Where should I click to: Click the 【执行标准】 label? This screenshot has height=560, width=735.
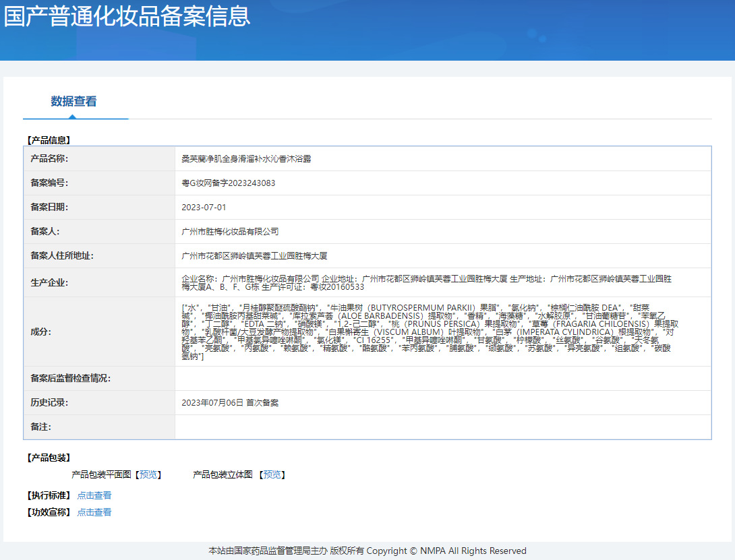click(49, 495)
